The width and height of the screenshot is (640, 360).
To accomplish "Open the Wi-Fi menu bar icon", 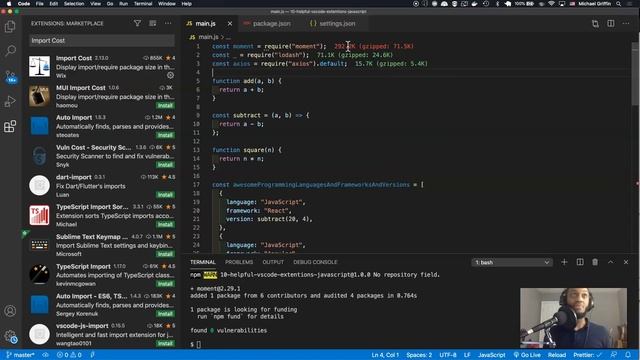I will tap(551, 4).
